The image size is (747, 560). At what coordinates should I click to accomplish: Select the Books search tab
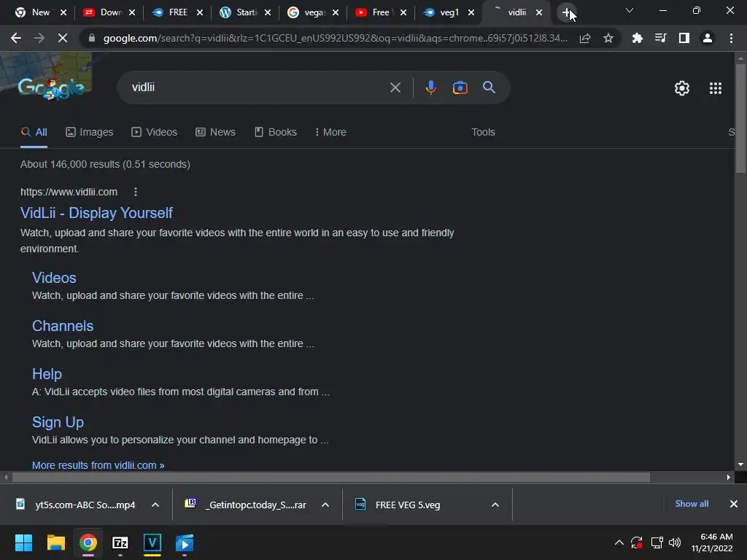(275, 133)
